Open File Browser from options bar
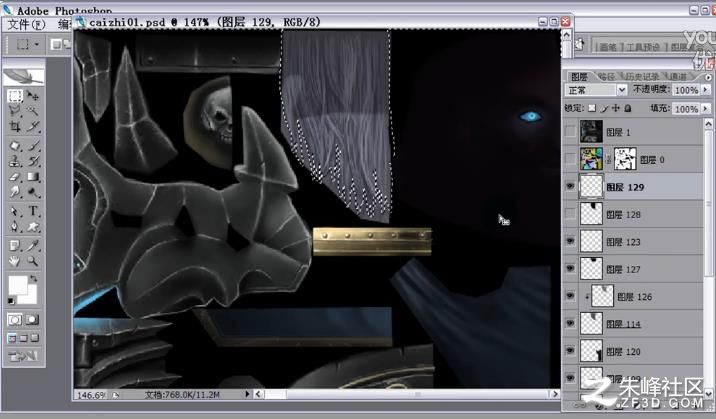Screen dimensions: 716x419 pyautogui.click(x=580, y=45)
